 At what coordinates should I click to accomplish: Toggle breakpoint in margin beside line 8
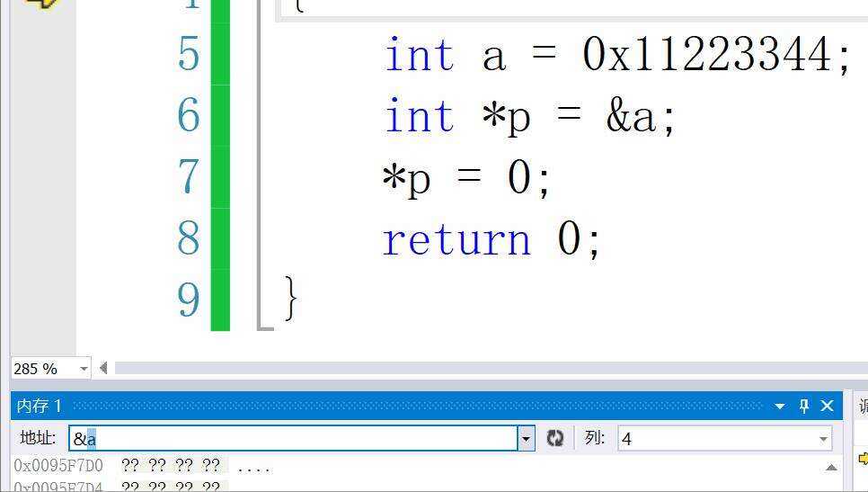click(42, 239)
